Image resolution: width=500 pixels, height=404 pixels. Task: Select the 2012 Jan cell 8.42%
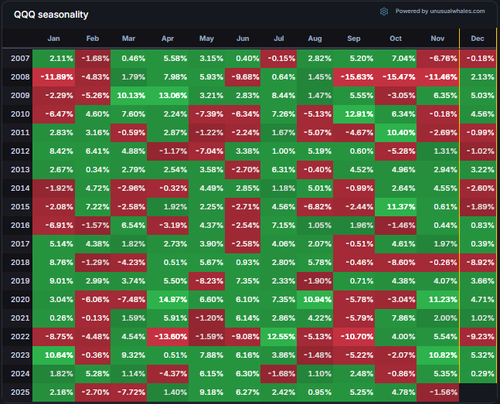54,151
